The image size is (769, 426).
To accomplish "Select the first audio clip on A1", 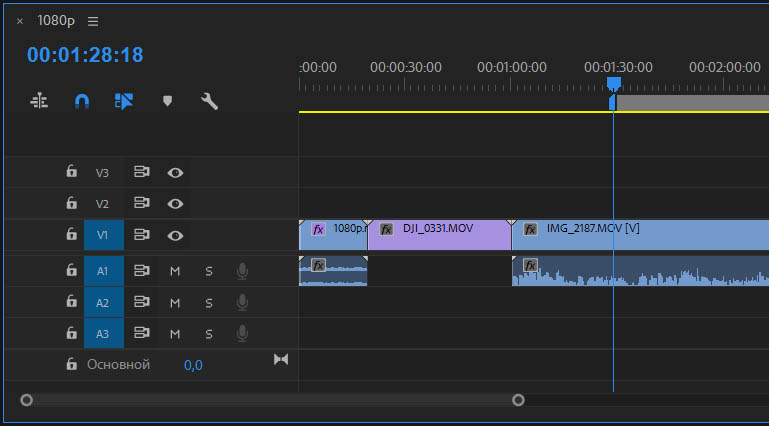I will pos(333,271).
